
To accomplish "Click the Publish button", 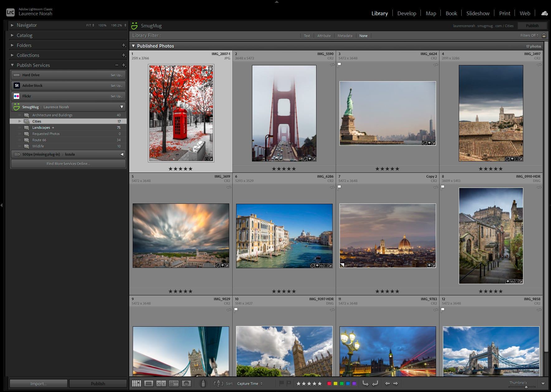I will tap(532, 26).
